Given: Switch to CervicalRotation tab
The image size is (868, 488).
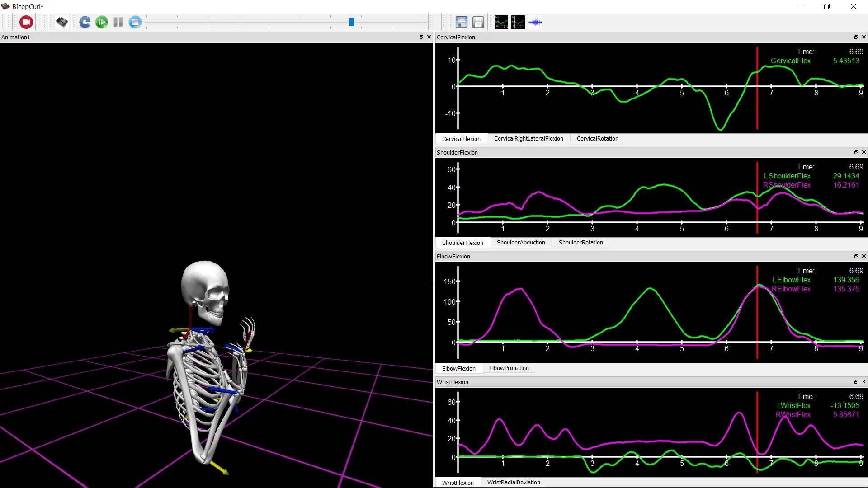Looking at the screenshot, I should (597, 139).
